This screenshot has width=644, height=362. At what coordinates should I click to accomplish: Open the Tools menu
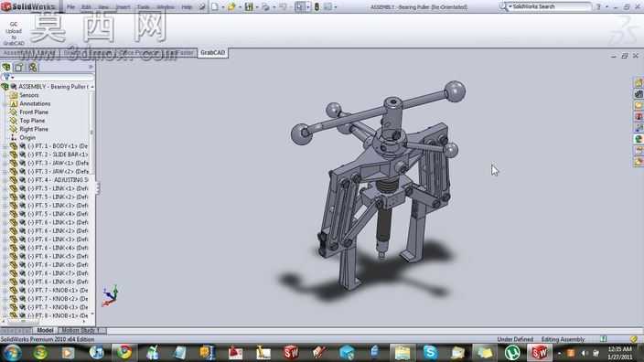144,7
